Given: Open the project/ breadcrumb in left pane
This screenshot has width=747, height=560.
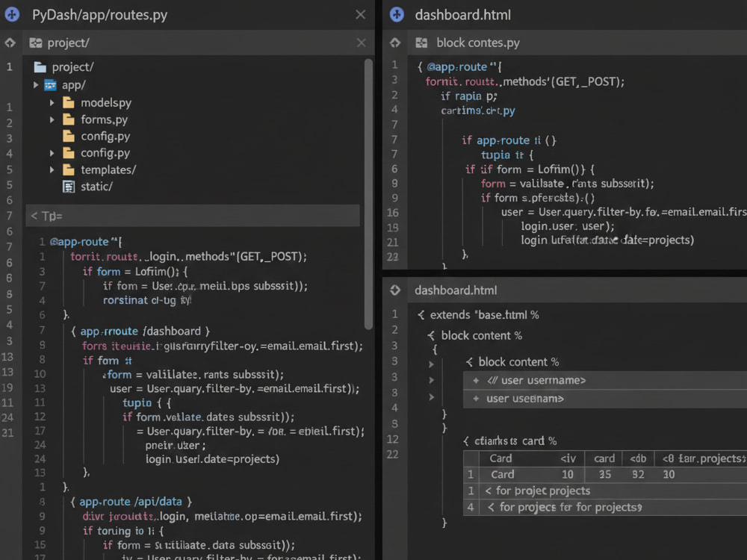Looking at the screenshot, I should [x=68, y=43].
